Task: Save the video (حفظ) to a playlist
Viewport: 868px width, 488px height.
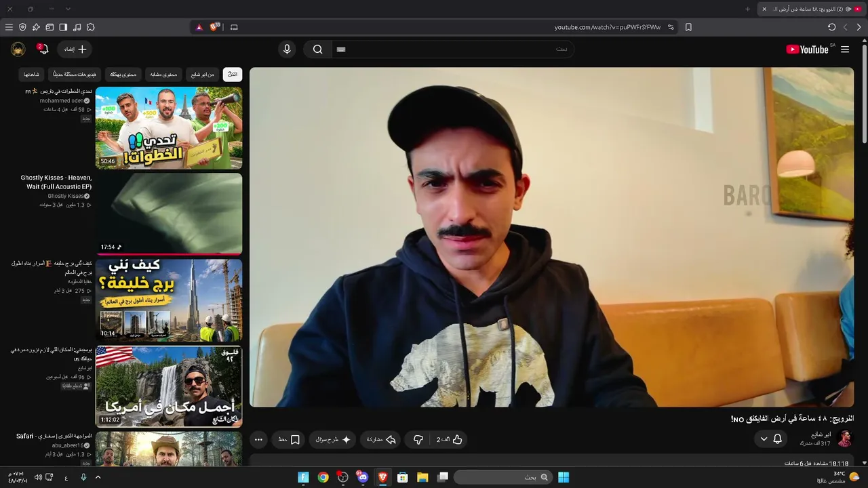Action: 289,439
